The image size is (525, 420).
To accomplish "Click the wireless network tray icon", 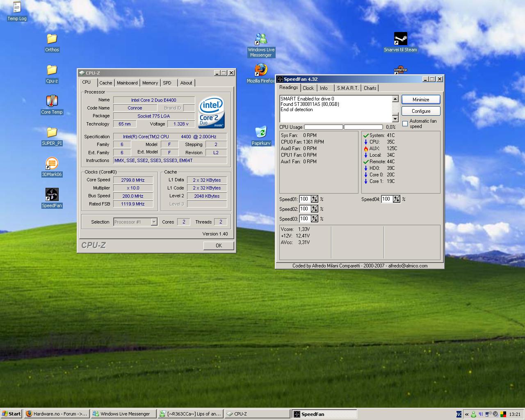I will point(488,414).
